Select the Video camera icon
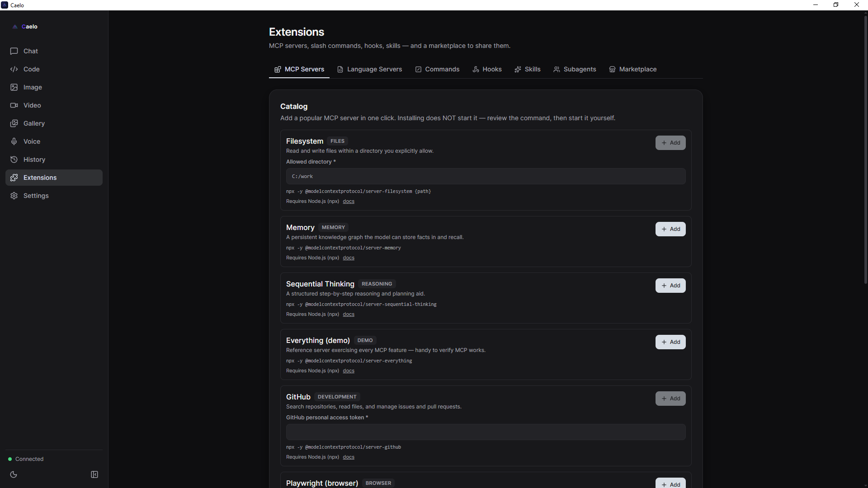 [x=14, y=105]
